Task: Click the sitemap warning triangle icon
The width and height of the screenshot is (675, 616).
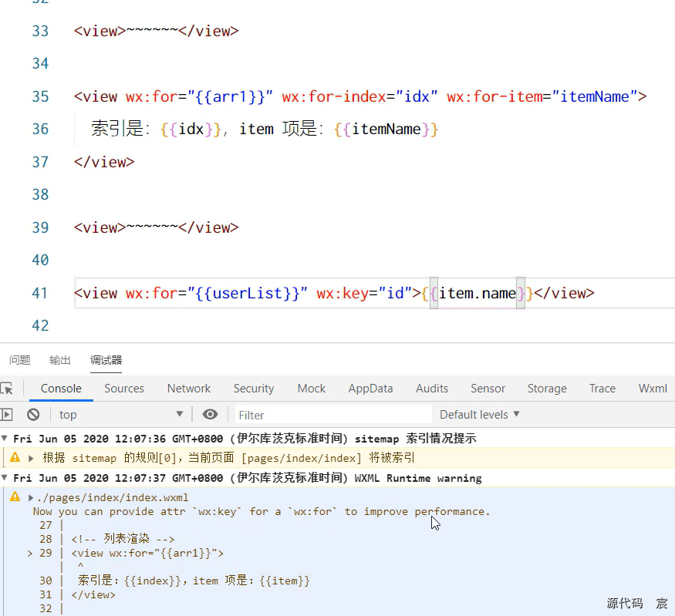Action: (x=15, y=457)
